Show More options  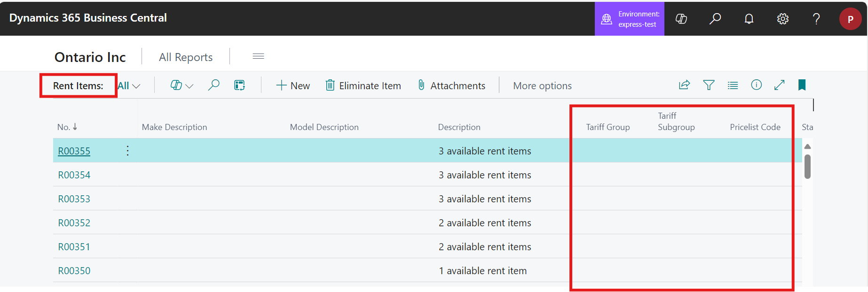pos(542,85)
